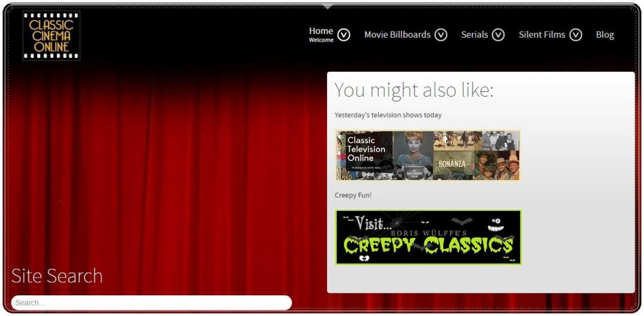This screenshot has width=644, height=316.
Task: Click the "You might also like:" heading
Action: (x=414, y=90)
